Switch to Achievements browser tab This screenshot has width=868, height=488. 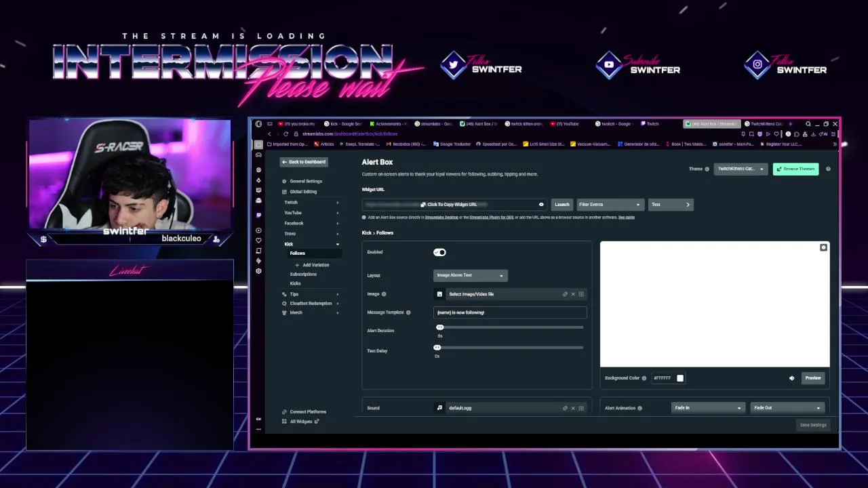point(388,124)
